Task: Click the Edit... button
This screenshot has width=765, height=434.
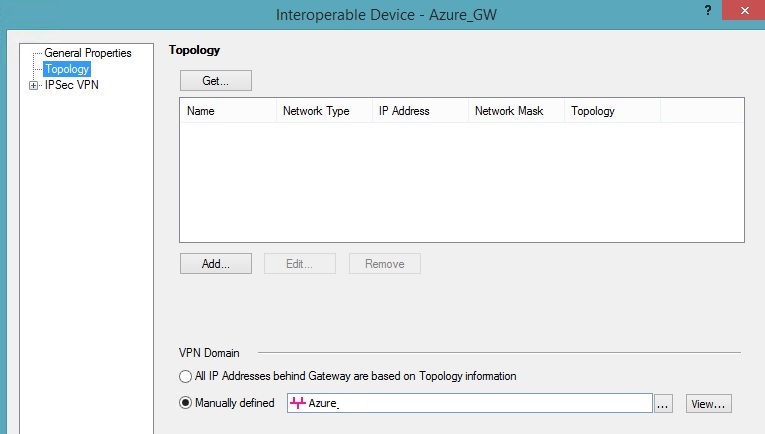Action: 300,264
